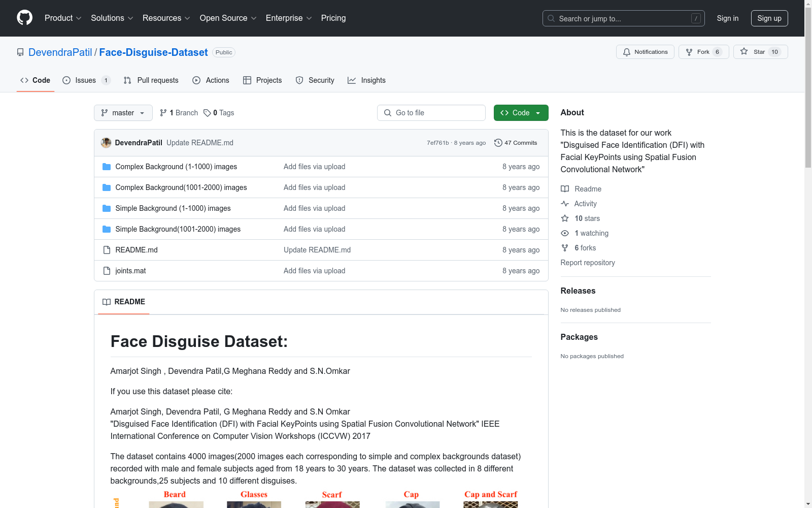Click the Projects table icon
Image resolution: width=812 pixels, height=508 pixels.
point(247,80)
